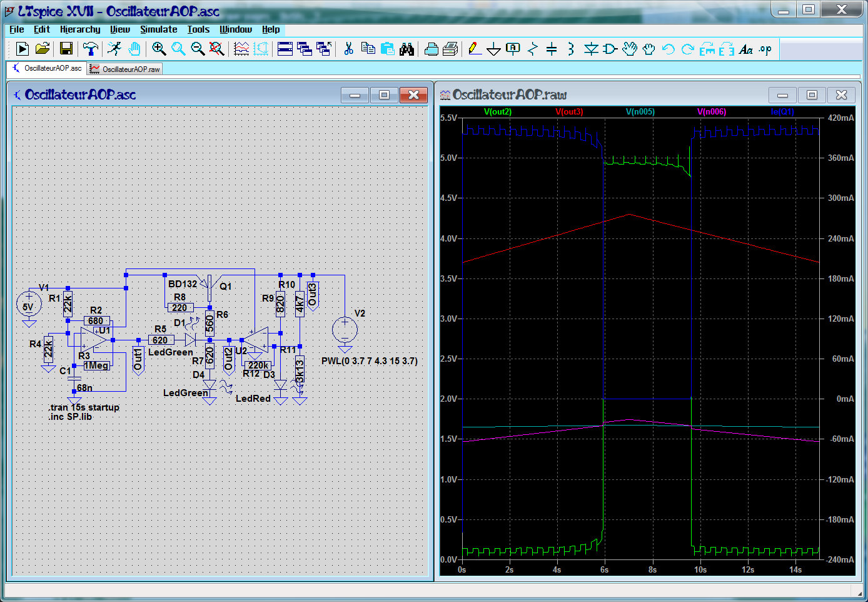Maximize the OscillateurAOP.asc child window
The width and height of the screenshot is (868, 602).
point(385,95)
